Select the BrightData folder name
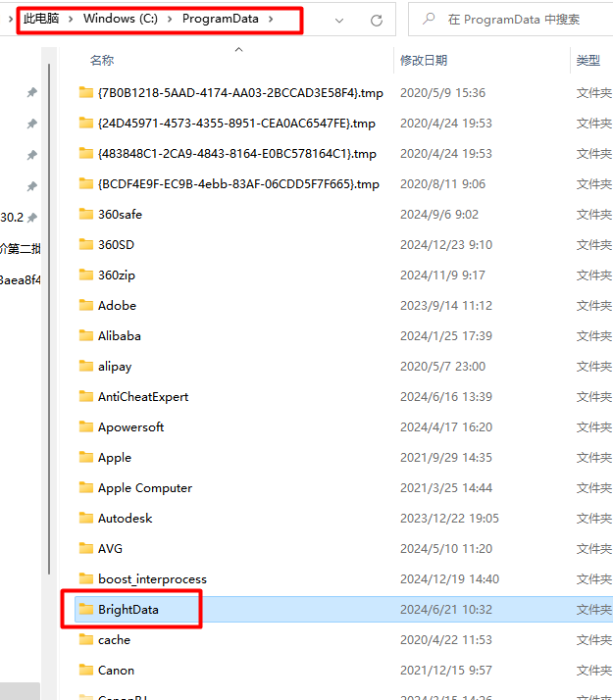 [x=128, y=610]
